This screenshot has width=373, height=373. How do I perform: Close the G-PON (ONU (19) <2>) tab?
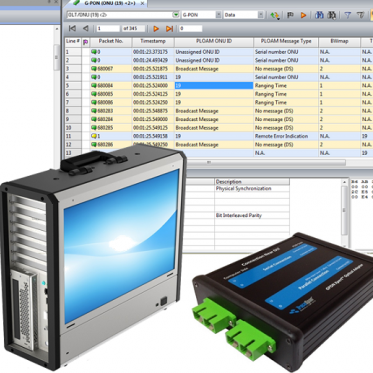142,3
